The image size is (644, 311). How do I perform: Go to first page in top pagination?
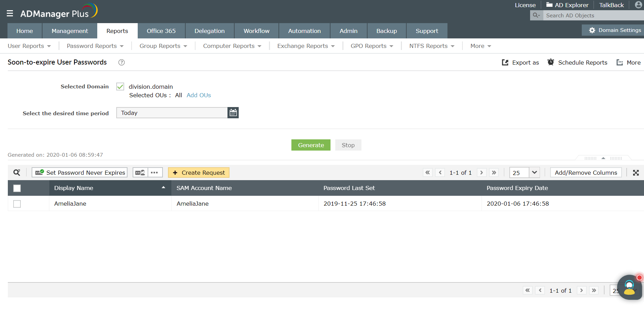(x=427, y=173)
